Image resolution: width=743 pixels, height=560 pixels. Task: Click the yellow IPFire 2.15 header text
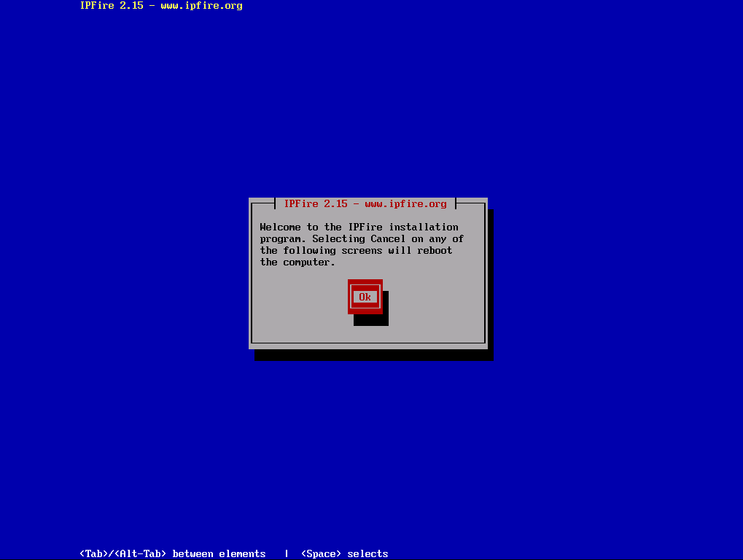112,6
